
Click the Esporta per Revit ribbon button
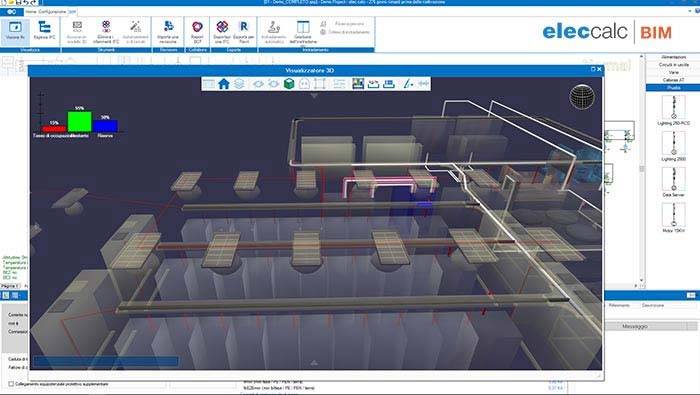[x=244, y=31]
